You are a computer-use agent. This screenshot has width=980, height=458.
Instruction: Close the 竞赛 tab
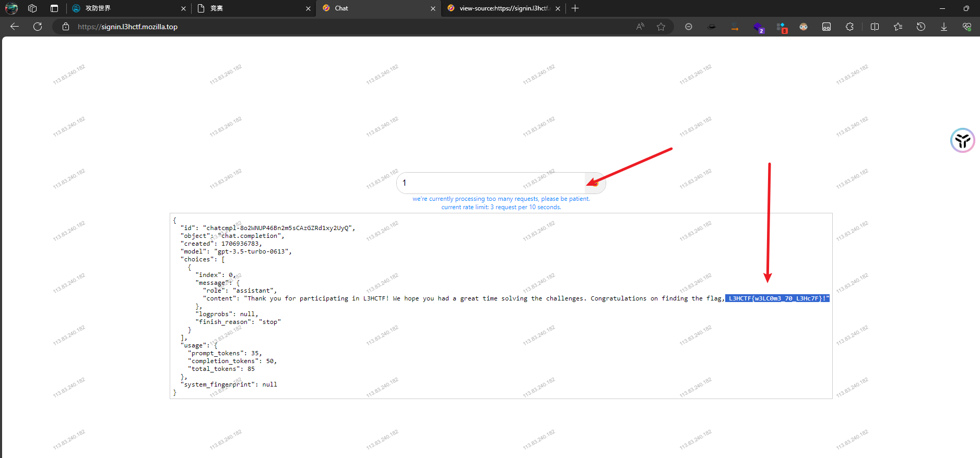click(x=308, y=8)
